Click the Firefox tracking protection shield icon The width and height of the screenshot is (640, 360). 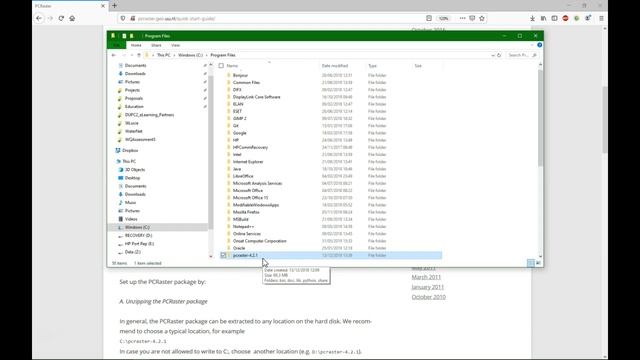point(122,18)
